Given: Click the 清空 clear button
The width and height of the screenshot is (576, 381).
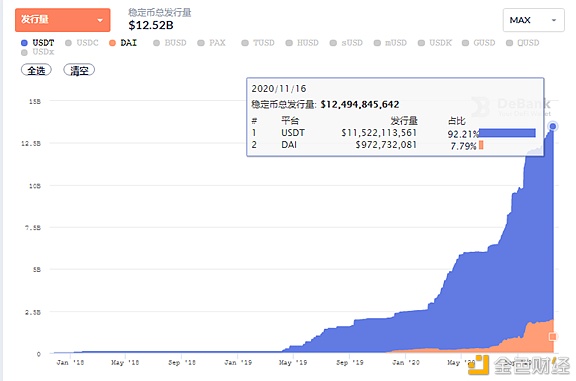Looking at the screenshot, I should (79, 70).
